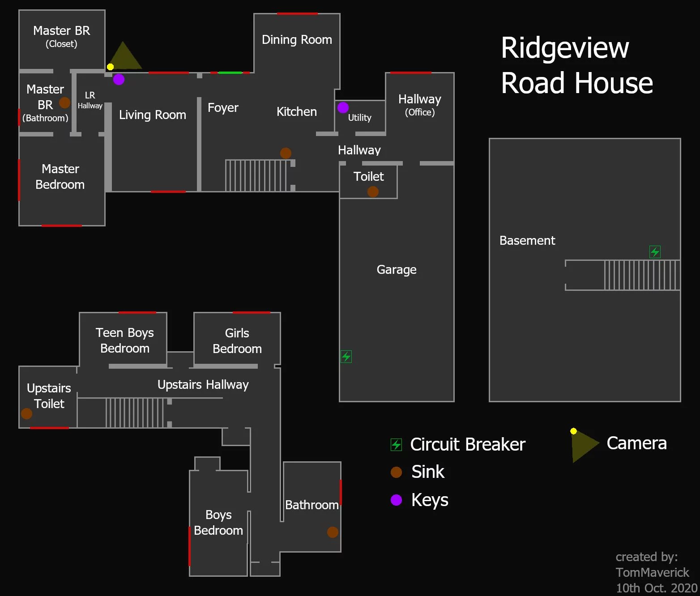
Task: Click the circuit breaker icon in the legend
Action: (396, 444)
